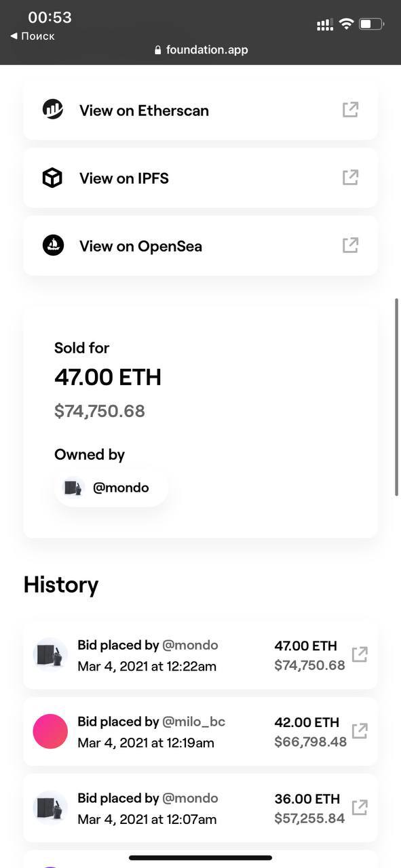Open @milo_bc bidder profile link
Image resolution: width=401 pixels, height=868 pixels.
pos(193,722)
